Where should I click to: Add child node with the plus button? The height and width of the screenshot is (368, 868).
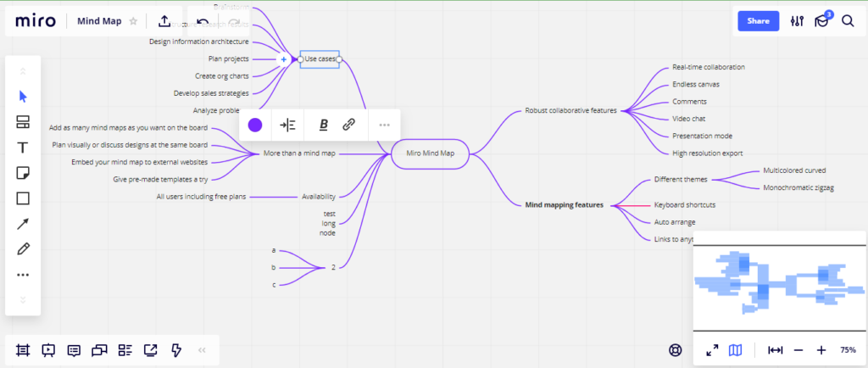coord(283,59)
